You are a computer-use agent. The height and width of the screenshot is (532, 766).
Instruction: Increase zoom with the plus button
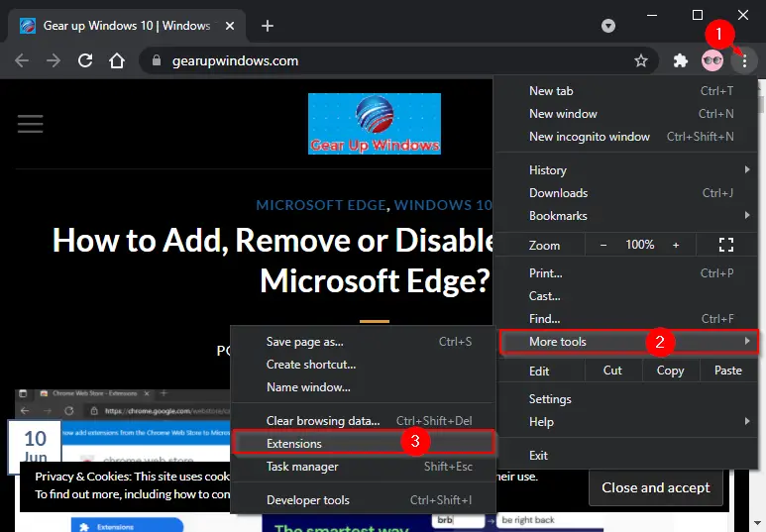coord(676,245)
